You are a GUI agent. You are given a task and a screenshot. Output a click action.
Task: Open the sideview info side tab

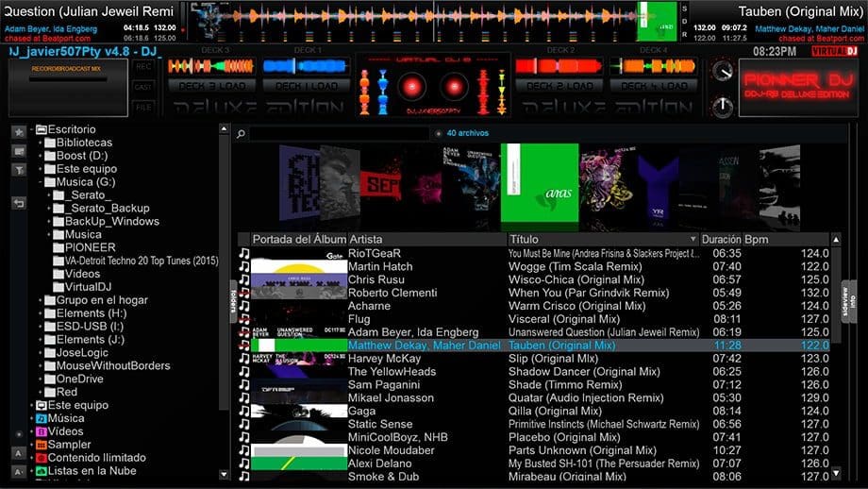(x=848, y=302)
